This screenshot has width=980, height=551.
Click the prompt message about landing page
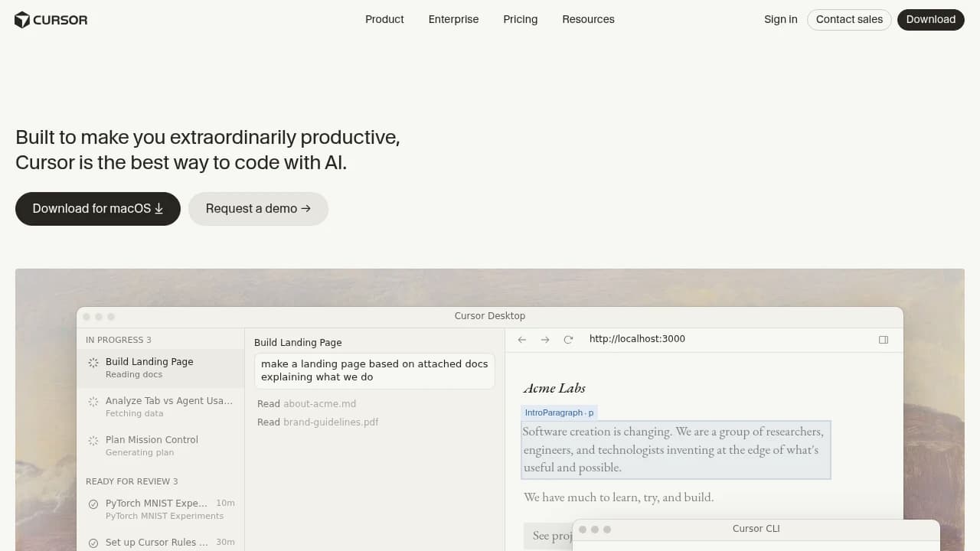click(x=374, y=371)
